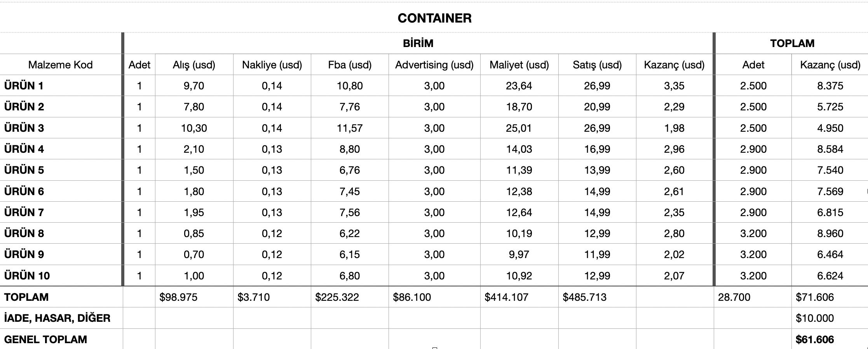Click the ÜRÜN 5 row label
868x349 pixels.
24,170
